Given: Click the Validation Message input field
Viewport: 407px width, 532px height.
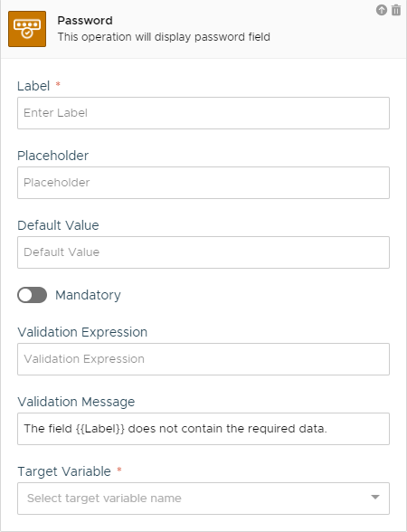Looking at the screenshot, I should pos(203,429).
